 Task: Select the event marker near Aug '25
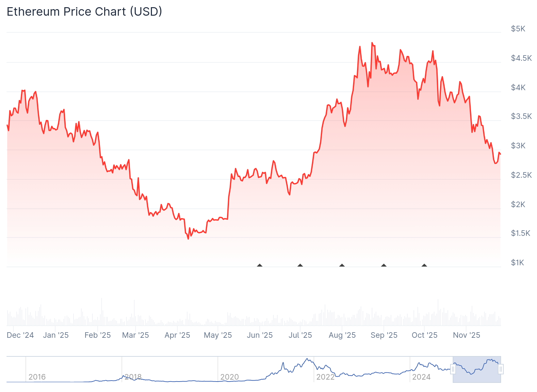click(x=342, y=266)
